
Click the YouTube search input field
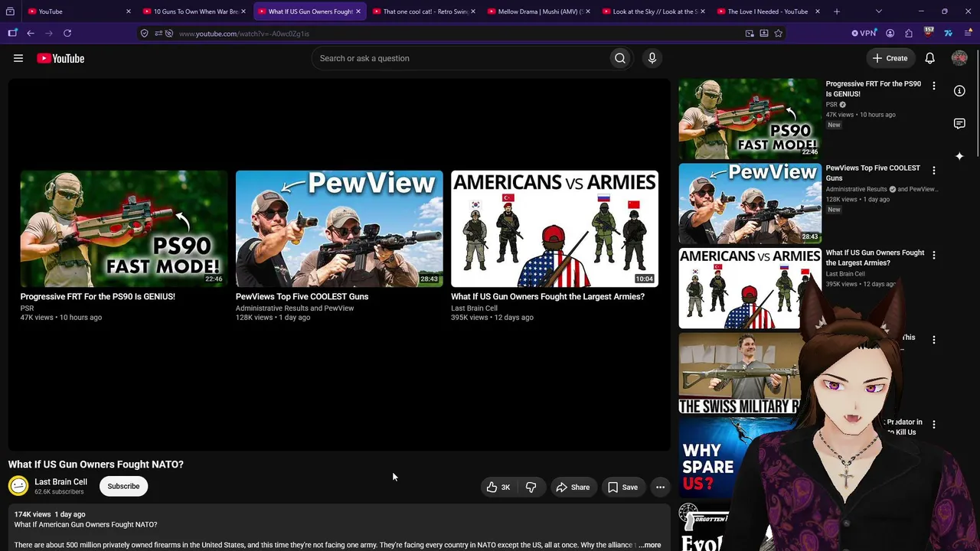coord(459,58)
